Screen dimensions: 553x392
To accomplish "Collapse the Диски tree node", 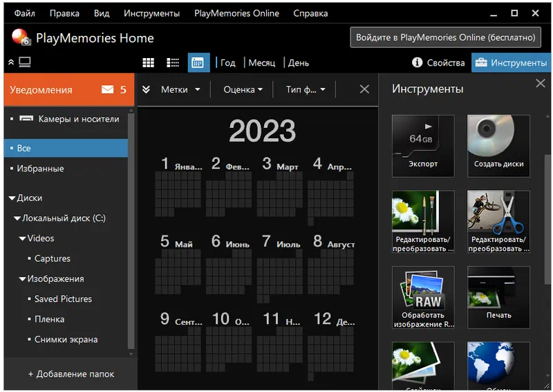I will pyautogui.click(x=12, y=198).
